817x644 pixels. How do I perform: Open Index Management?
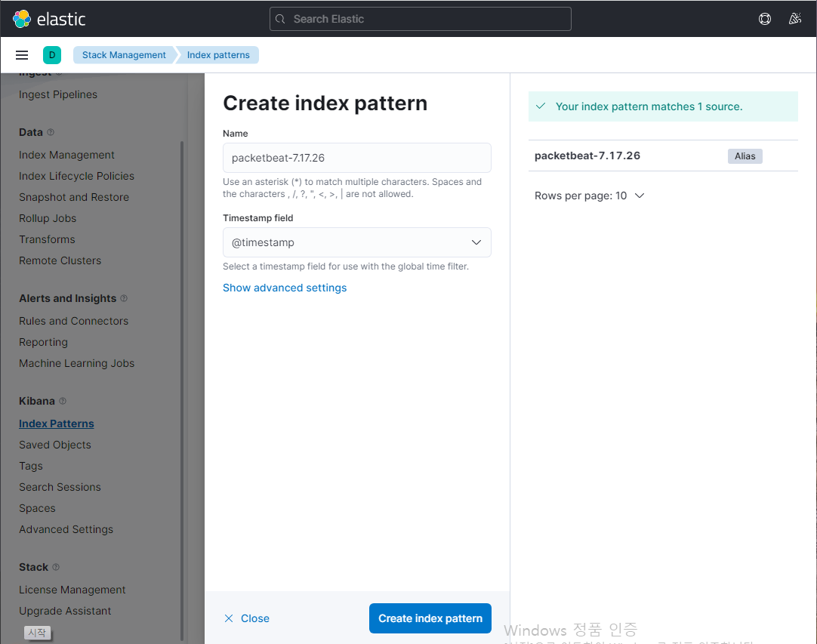[66, 155]
